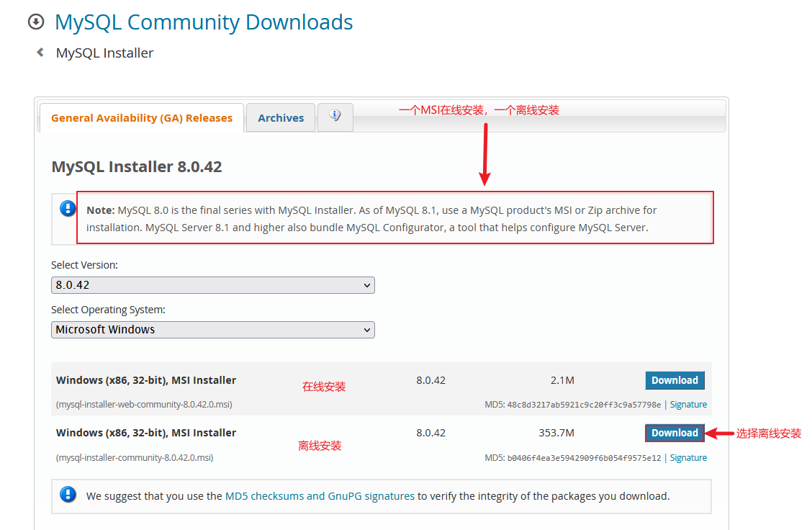Open MD5 checksums and GnuPG signatures link
Image resolution: width=812 pixels, height=530 pixels.
[x=320, y=496]
